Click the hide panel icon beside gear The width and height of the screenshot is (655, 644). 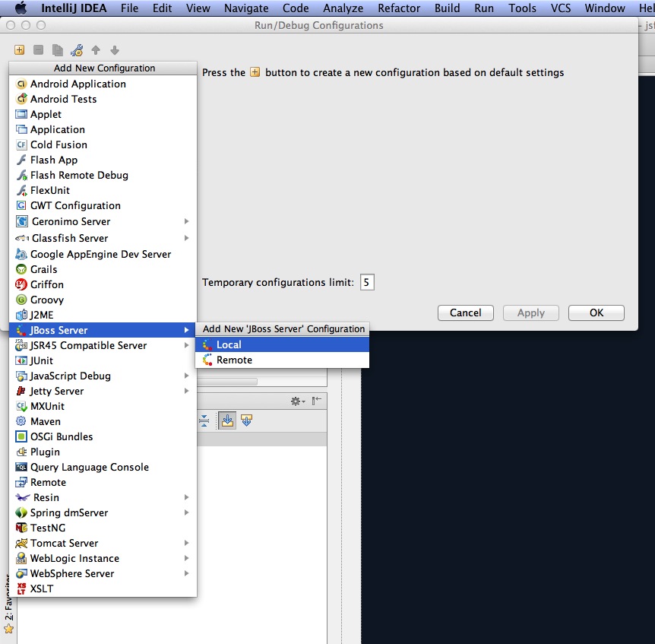point(316,401)
